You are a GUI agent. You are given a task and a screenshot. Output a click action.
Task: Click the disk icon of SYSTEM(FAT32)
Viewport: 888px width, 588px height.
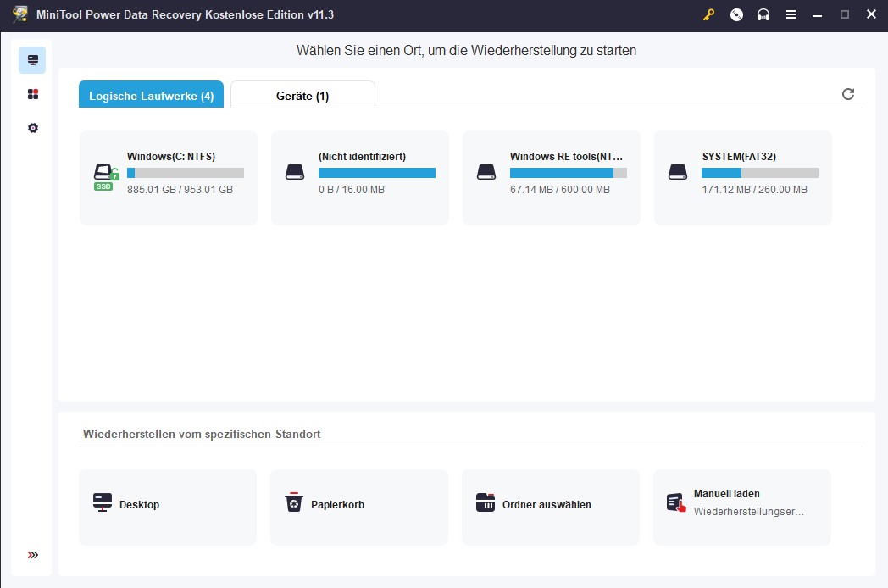coord(677,172)
